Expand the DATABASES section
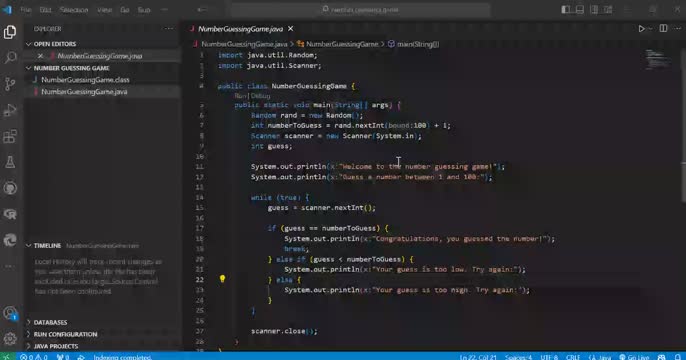 pos(50,322)
